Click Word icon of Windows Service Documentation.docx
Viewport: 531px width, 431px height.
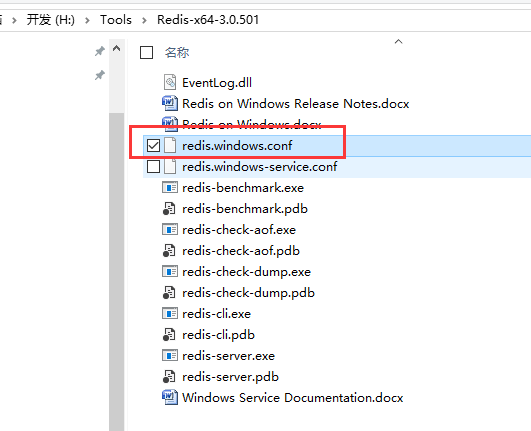coord(170,397)
